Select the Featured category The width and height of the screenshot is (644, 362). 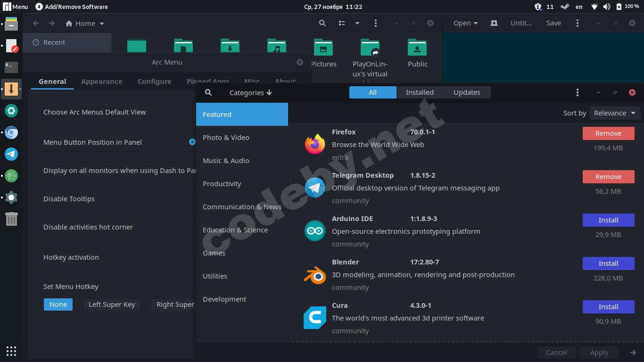click(242, 115)
